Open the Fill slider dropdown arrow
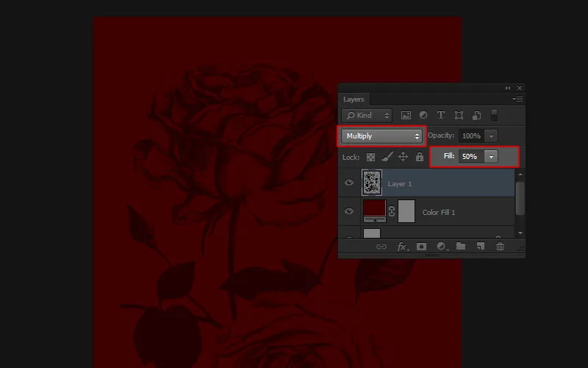 (x=491, y=157)
